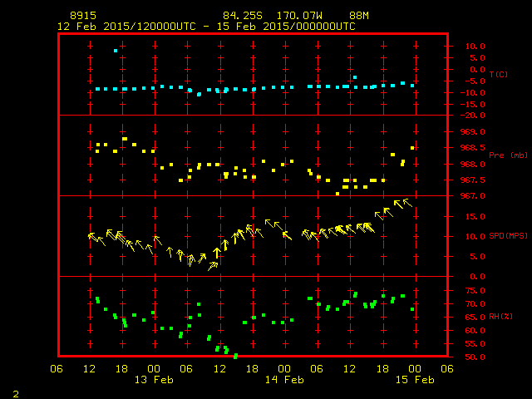
Task: Click the 969.0 pressure axis value
Action: point(473,131)
